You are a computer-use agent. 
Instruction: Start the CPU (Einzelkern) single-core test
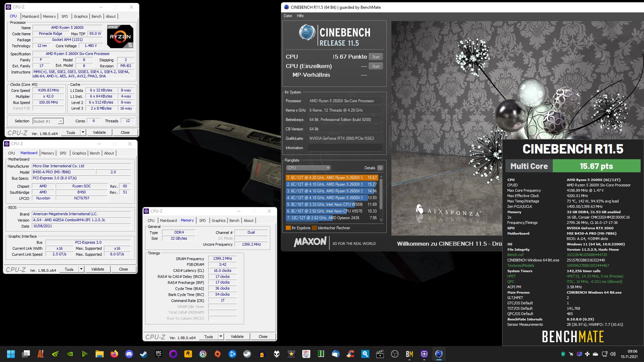click(x=376, y=66)
